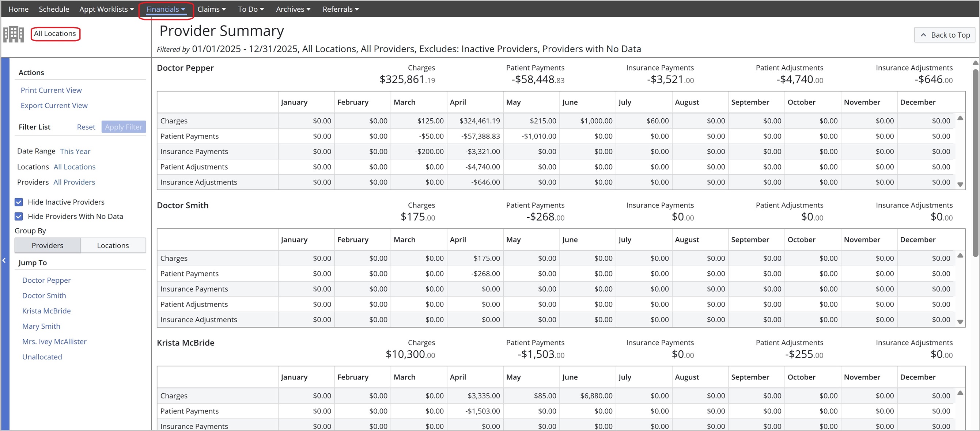This screenshot has height=431, width=980.
Task: Click page scrollbar up arrow
Action: point(976,63)
